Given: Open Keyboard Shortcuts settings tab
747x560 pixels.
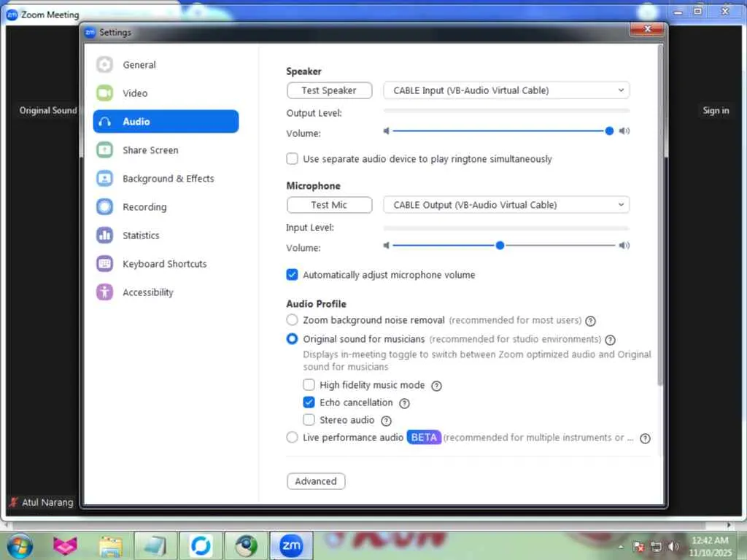Looking at the screenshot, I should click(166, 264).
